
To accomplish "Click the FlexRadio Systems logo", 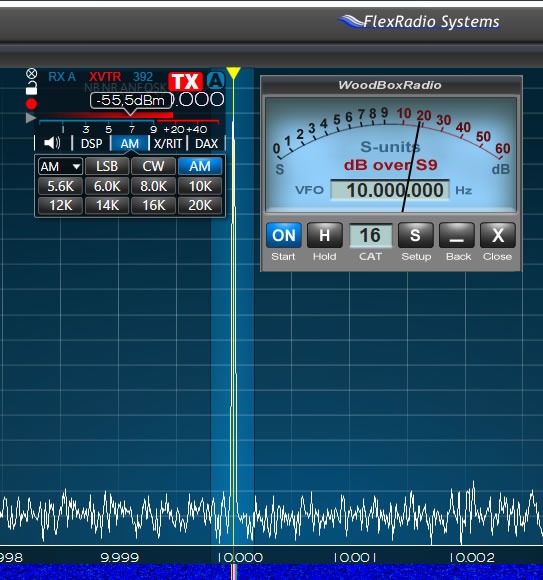I will click(419, 21).
